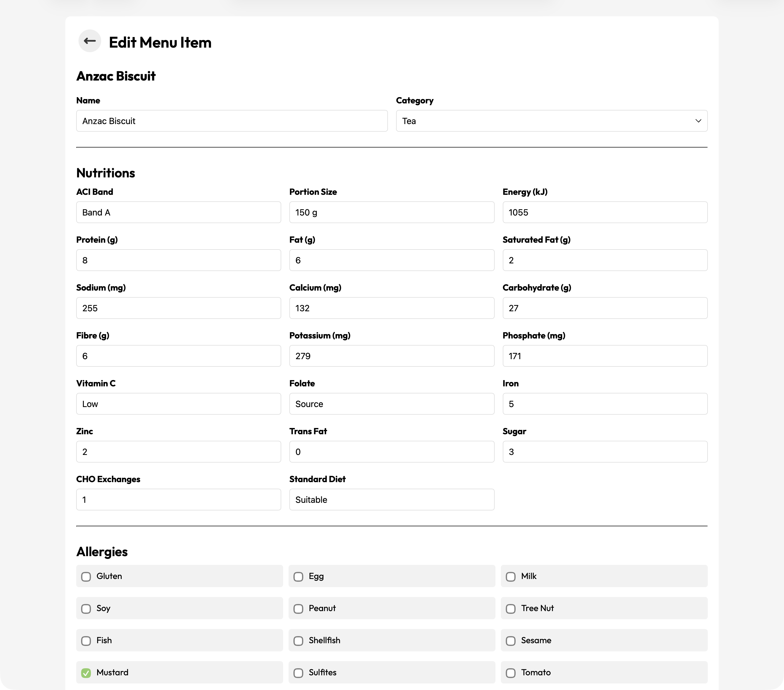This screenshot has height=690, width=784.
Task: Click the Category dropdown chevron arrow
Action: (x=698, y=121)
